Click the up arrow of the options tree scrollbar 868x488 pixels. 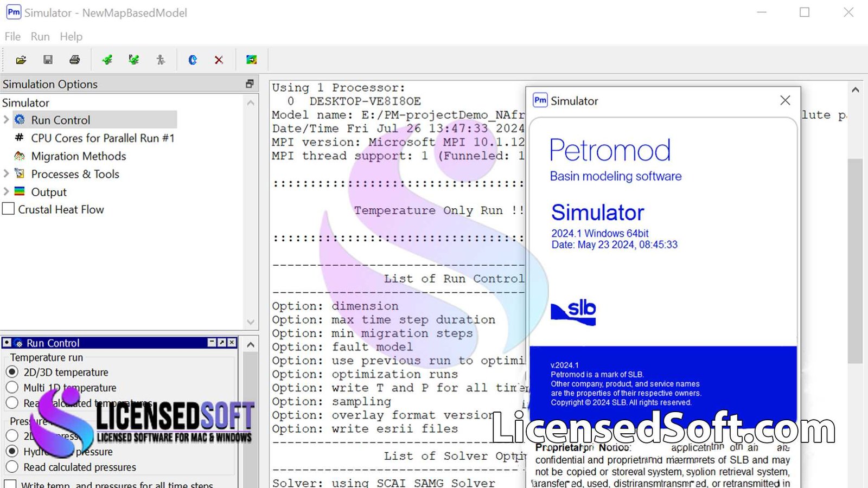tap(251, 102)
